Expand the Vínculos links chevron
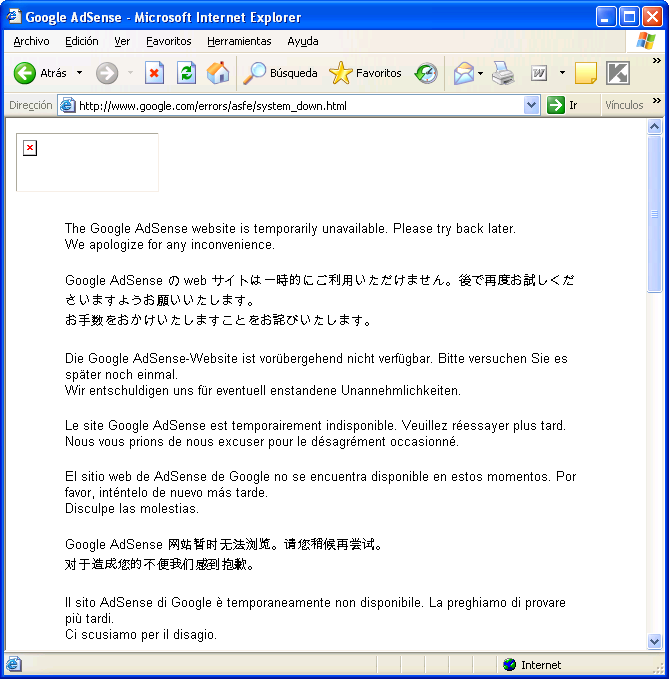This screenshot has height=679, width=669. 656,101
